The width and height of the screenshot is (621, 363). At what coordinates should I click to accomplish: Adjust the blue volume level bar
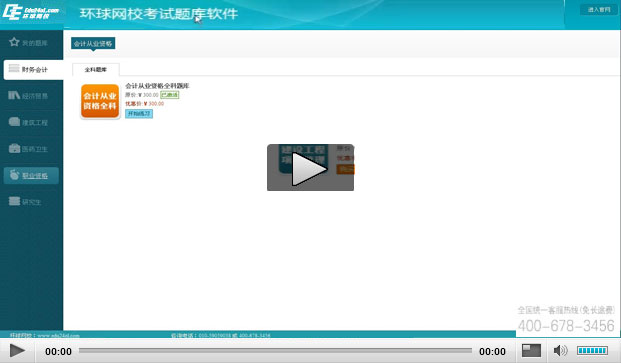[592, 351]
